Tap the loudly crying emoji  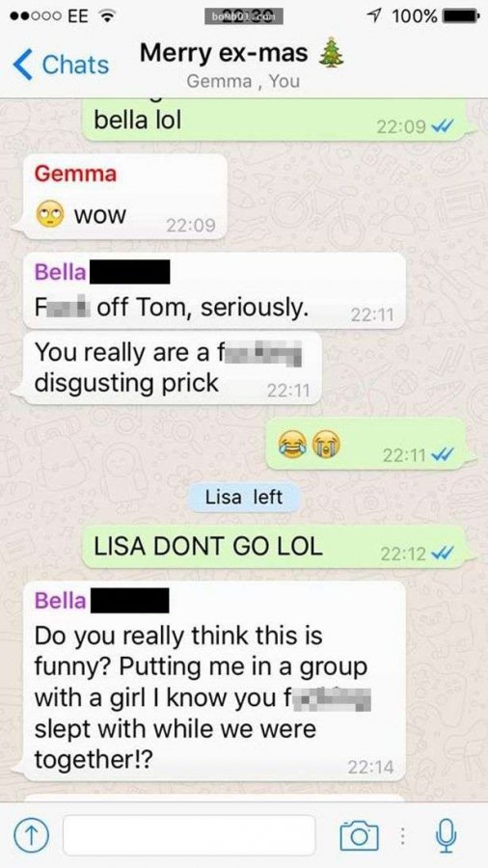326,444
